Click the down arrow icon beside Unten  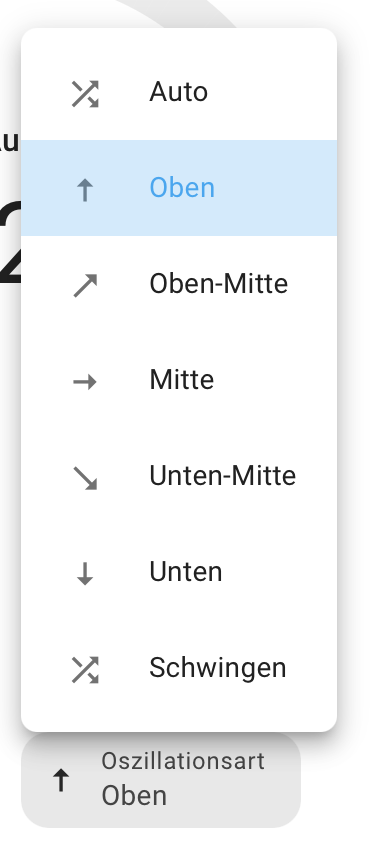click(x=85, y=574)
